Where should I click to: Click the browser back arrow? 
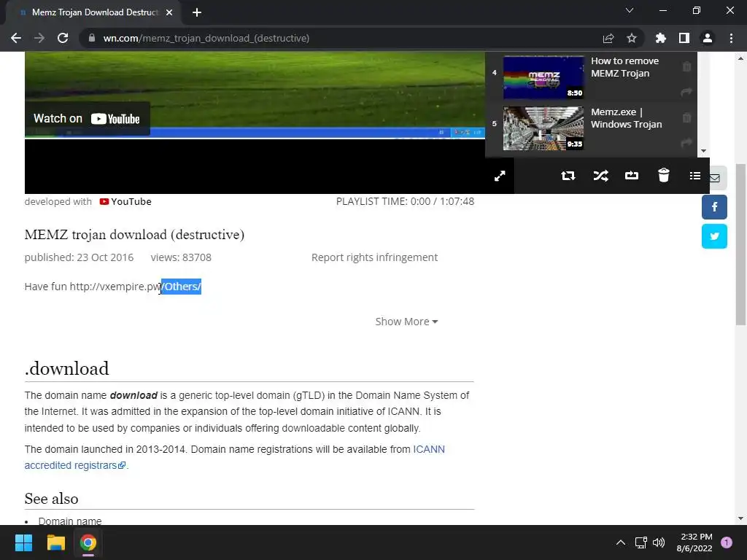[x=16, y=38]
